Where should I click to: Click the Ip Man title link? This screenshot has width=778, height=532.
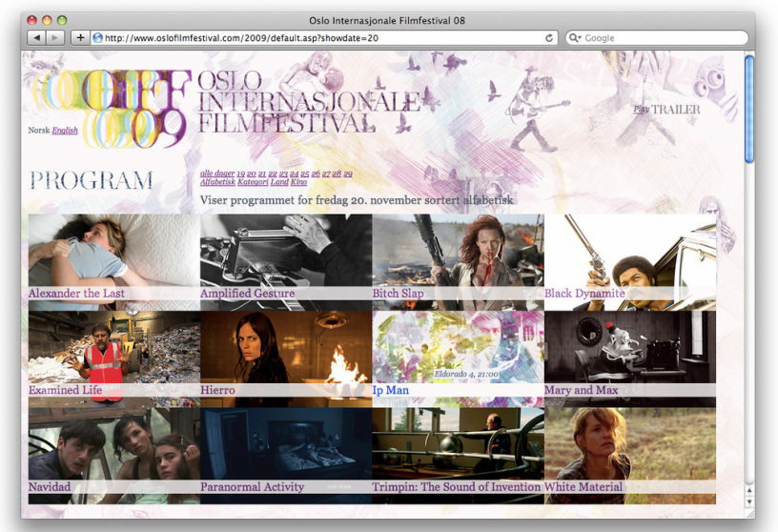[x=391, y=390]
